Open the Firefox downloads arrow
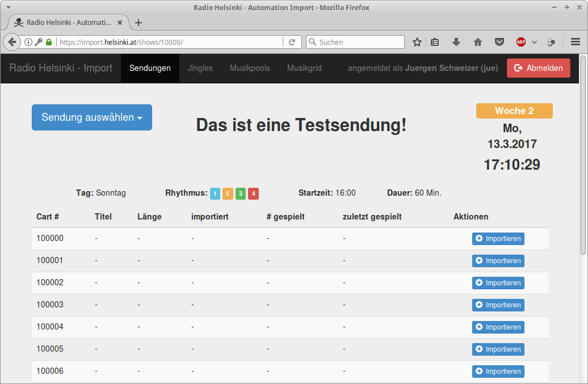This screenshot has width=588, height=384. (x=456, y=43)
